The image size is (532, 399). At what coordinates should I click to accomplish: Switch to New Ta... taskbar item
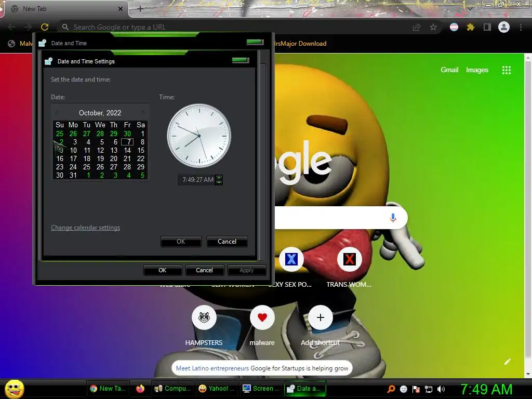109,389
